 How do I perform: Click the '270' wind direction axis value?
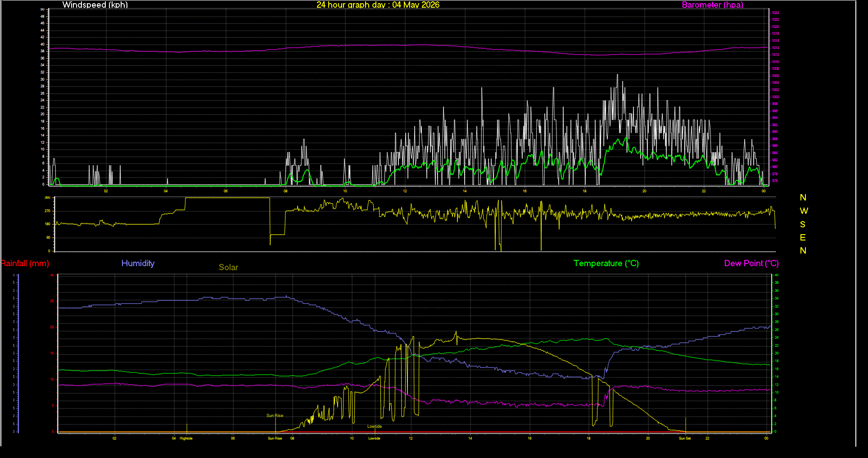click(47, 211)
